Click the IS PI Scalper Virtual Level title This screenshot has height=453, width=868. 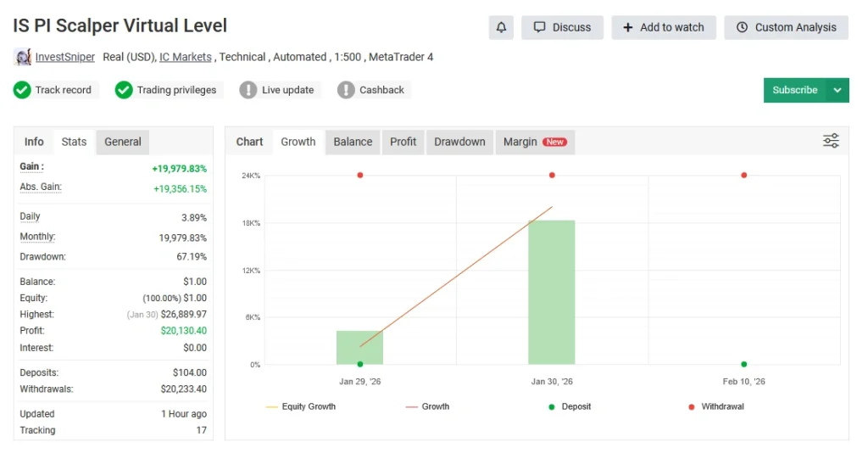click(x=120, y=25)
